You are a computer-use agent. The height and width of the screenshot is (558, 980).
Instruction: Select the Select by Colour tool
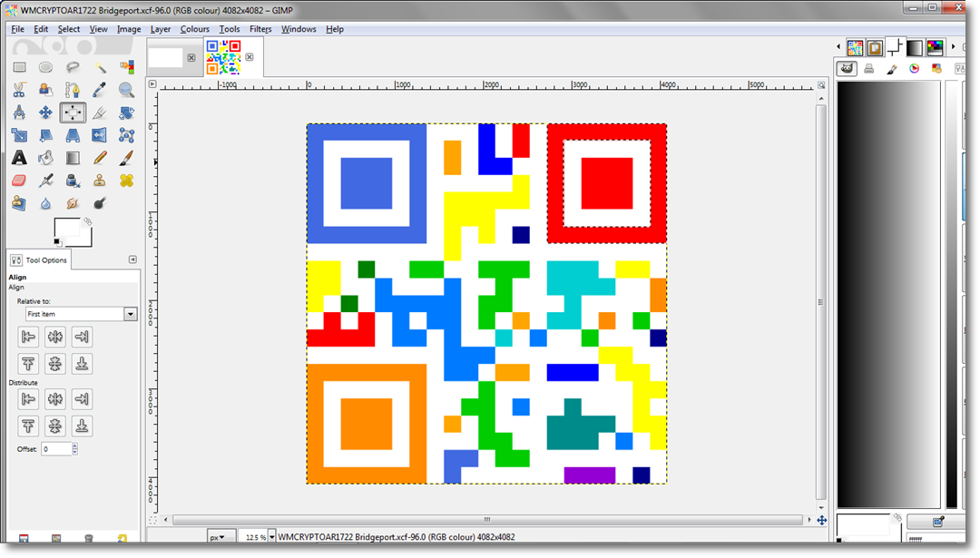tap(126, 67)
